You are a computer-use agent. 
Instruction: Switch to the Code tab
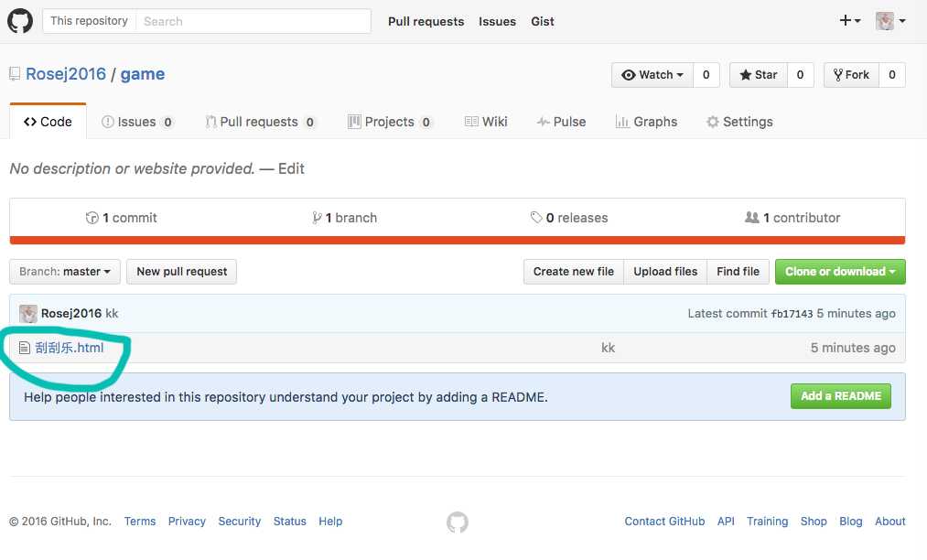48,122
